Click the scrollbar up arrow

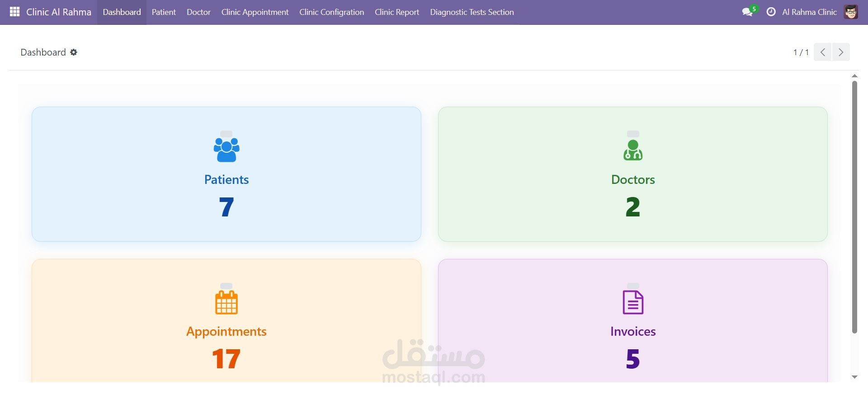click(854, 76)
